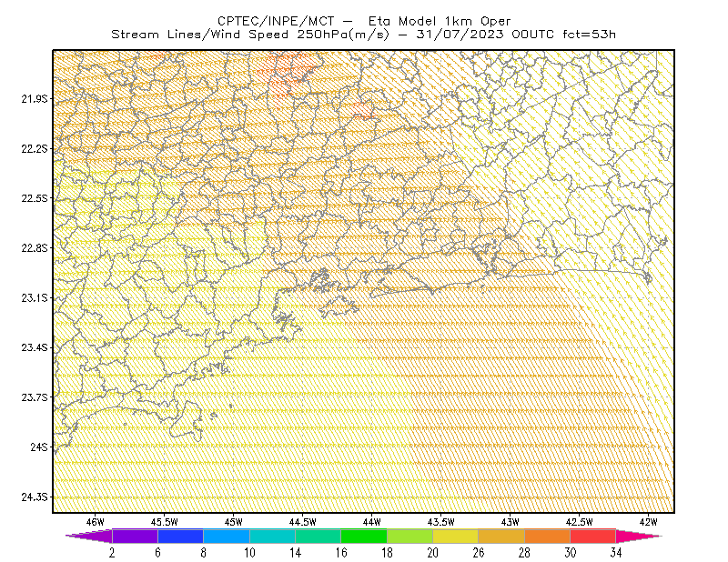Click the 23.1S latitude axis label
Screen dimensions: 728x562
tap(34, 298)
